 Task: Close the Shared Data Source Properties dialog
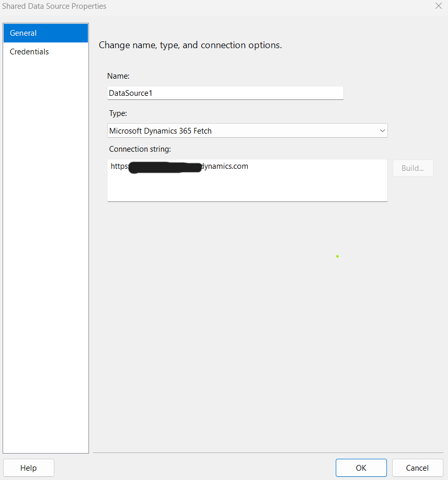[x=439, y=6]
